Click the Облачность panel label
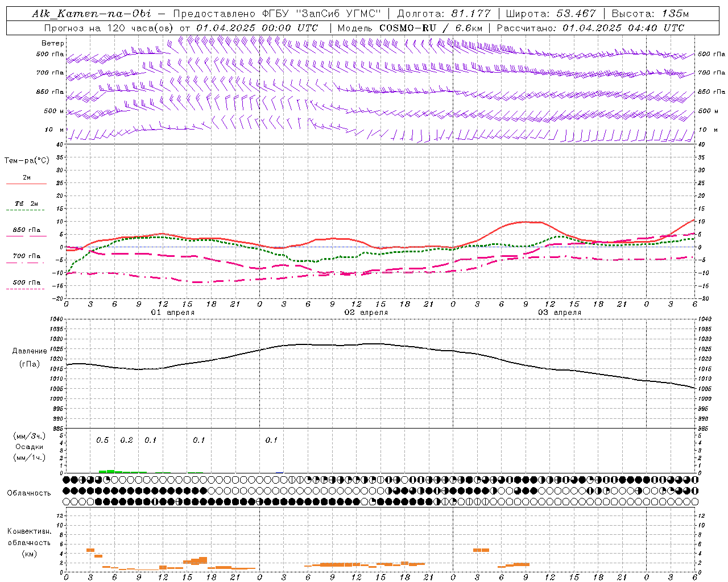The image size is (728, 582). 28,493
